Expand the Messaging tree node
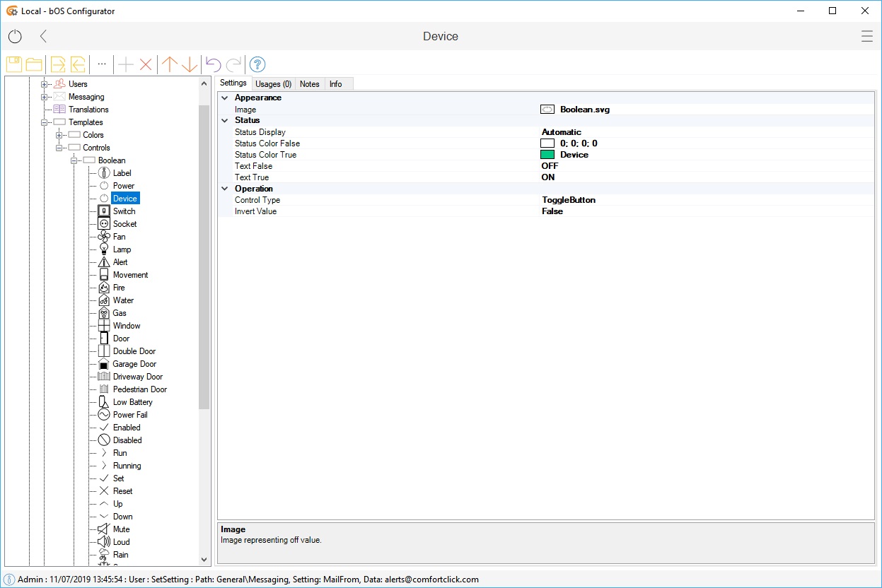The image size is (882, 588). click(x=45, y=97)
